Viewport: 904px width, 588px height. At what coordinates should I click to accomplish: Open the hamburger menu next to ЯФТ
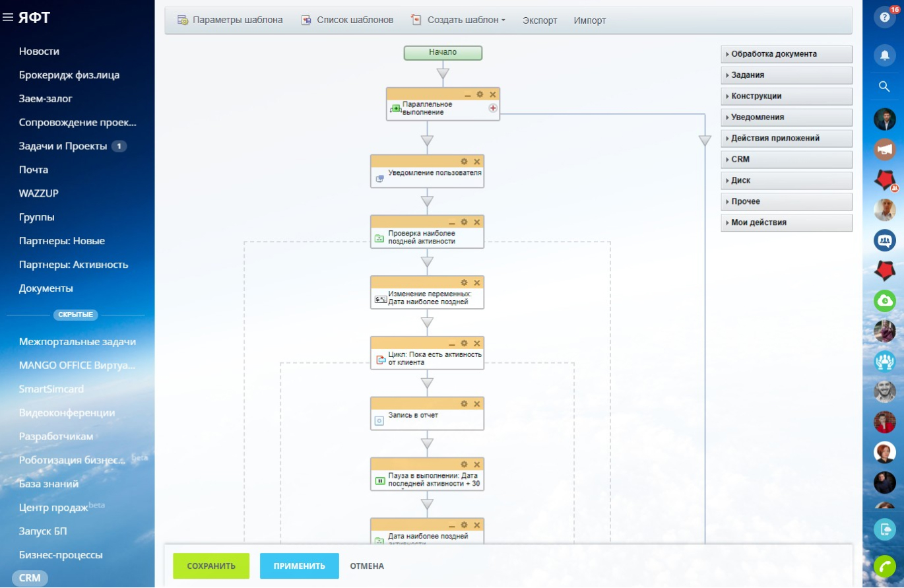8,18
